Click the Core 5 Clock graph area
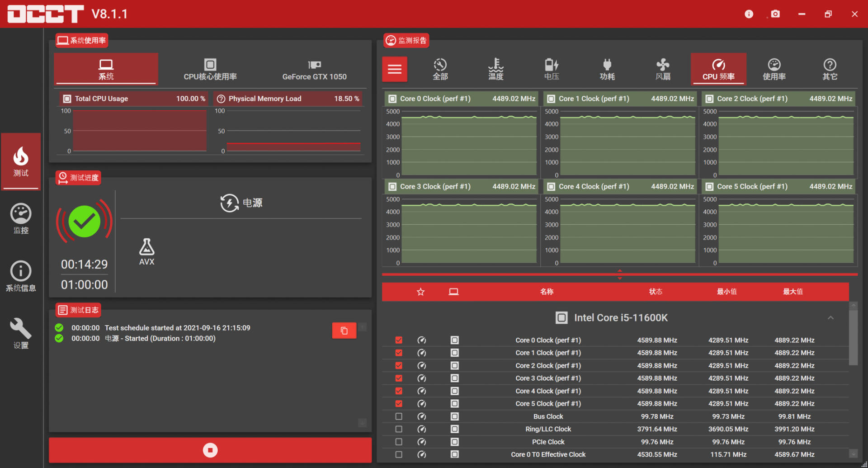The image size is (868, 468). pyautogui.click(x=786, y=230)
